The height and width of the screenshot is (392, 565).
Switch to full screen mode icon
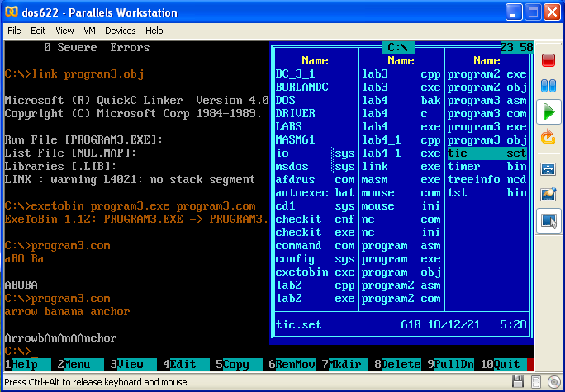[x=548, y=169]
